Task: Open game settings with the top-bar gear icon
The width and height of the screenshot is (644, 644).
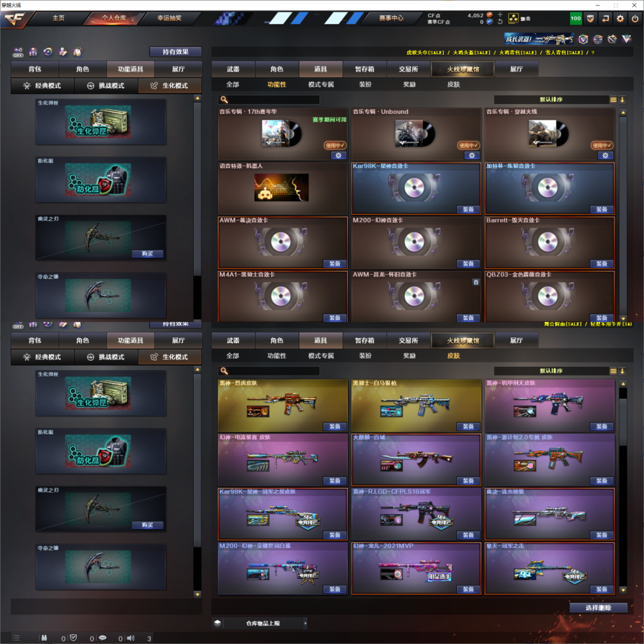Action: (620, 18)
